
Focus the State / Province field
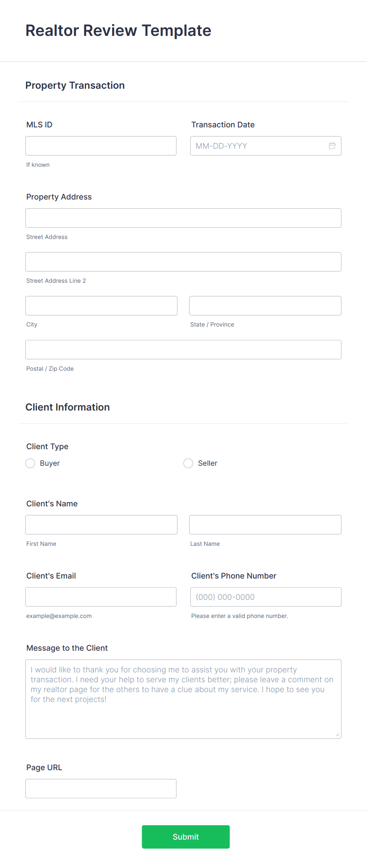265,305
